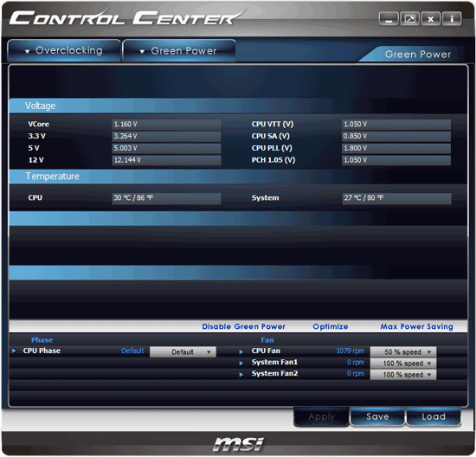
Task: Open the CPU Fan 50 % speed dropdown
Action: click(x=403, y=352)
